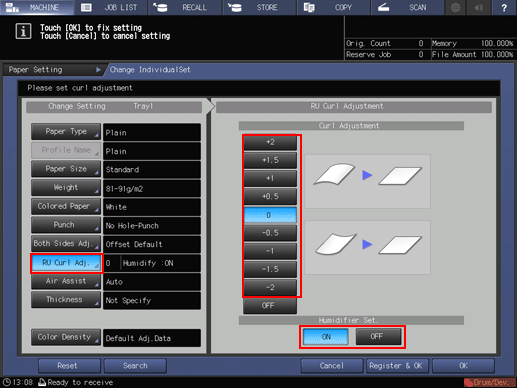This screenshot has width=517, height=388.
Task: Open the Profile Name setting
Action: 66,150
